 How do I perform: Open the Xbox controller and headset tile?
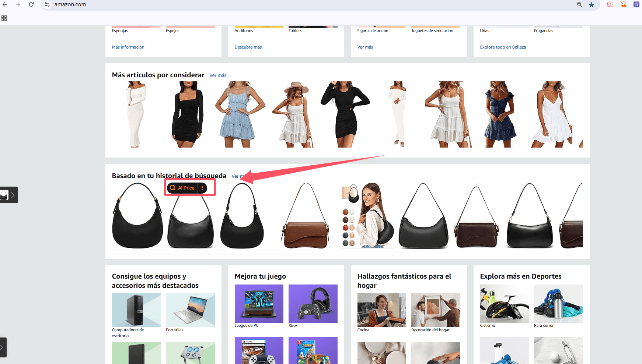[313, 304]
